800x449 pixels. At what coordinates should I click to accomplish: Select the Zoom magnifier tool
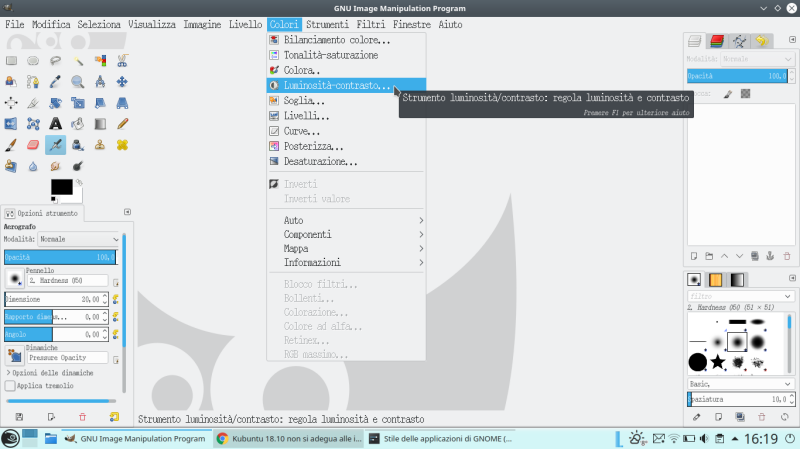point(78,82)
